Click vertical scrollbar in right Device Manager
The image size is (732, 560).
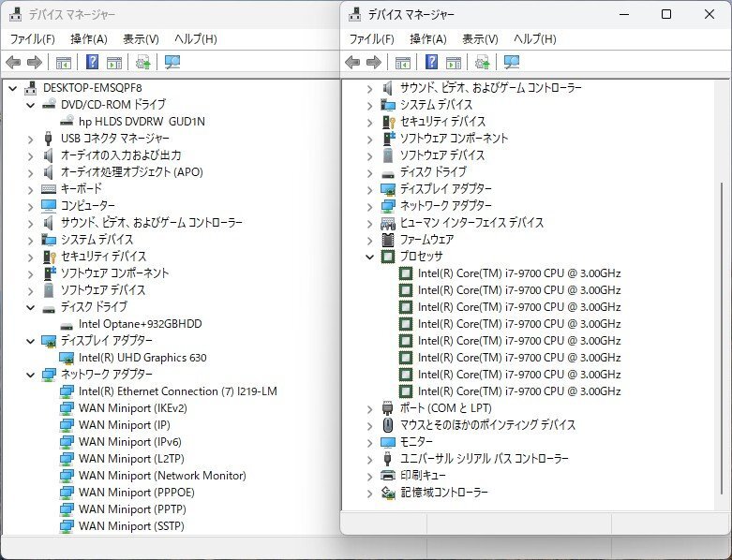(723, 338)
